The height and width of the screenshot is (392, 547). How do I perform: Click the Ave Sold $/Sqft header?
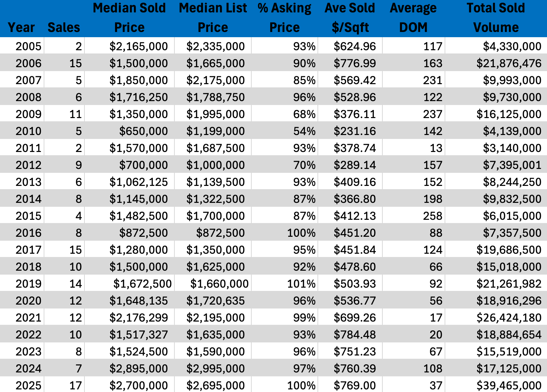(350, 18)
